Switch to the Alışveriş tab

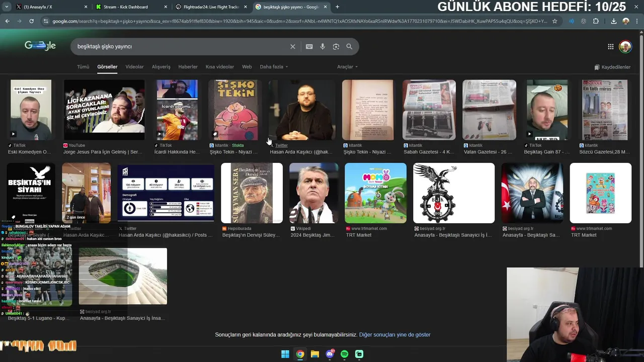pyautogui.click(x=161, y=66)
